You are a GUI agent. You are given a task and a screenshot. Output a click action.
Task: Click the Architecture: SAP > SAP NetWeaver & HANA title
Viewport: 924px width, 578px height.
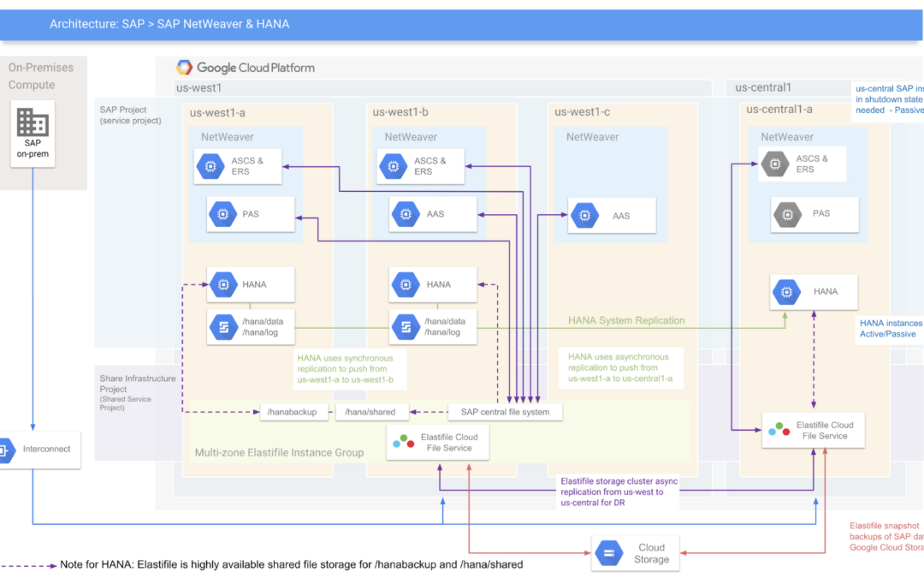point(169,24)
